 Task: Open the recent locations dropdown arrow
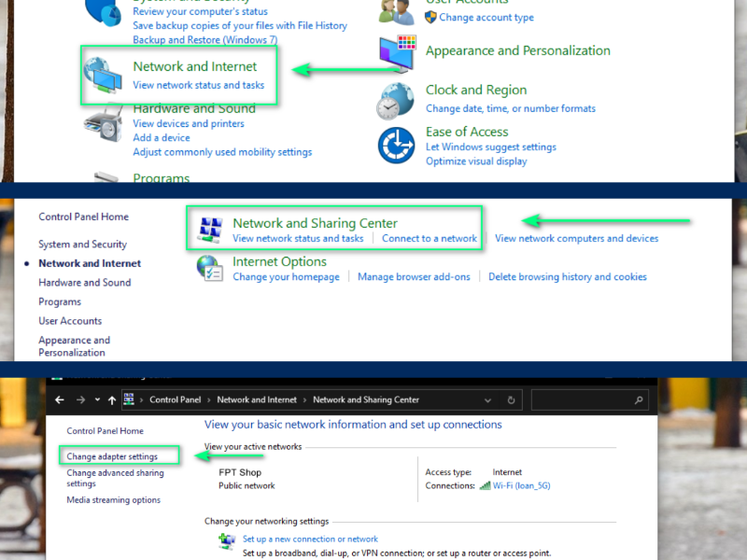tap(97, 399)
